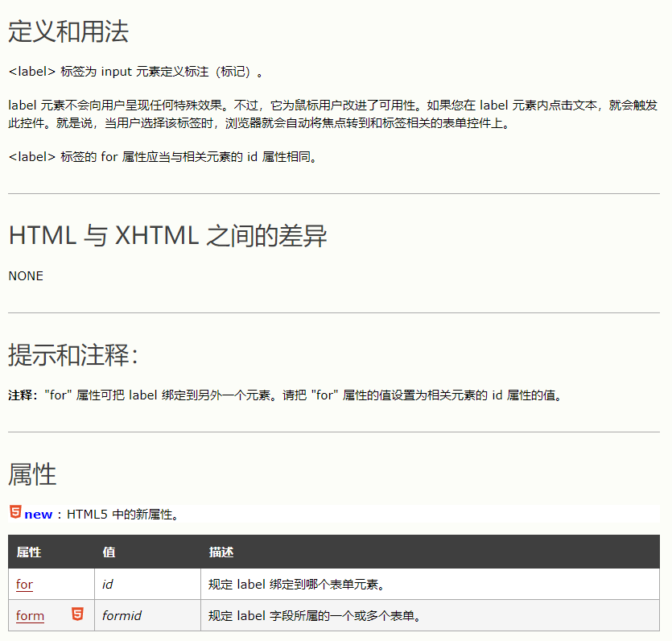The image size is (672, 641).
Task: Open the 'form' attribute link
Action: (x=30, y=615)
